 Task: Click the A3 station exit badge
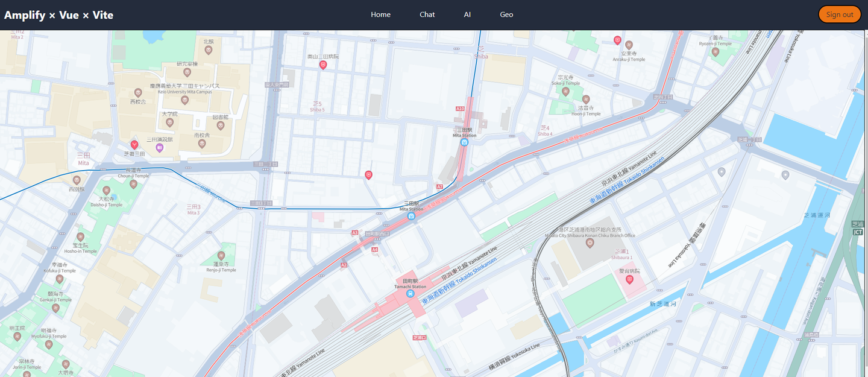coord(354,232)
